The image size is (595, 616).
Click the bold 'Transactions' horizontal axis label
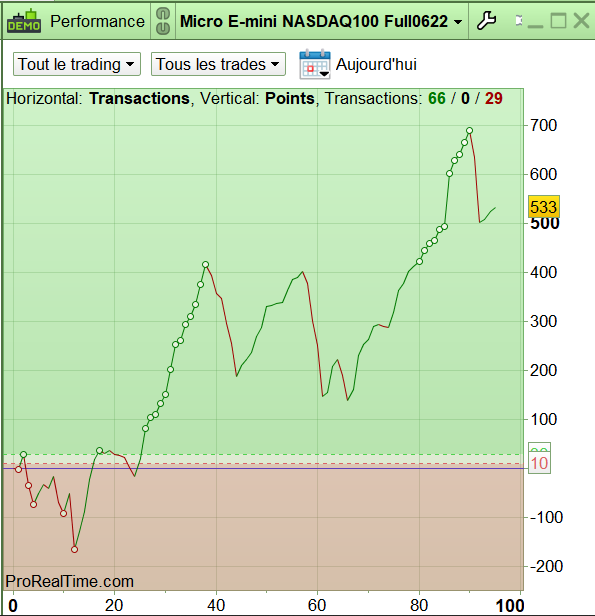tap(139, 98)
